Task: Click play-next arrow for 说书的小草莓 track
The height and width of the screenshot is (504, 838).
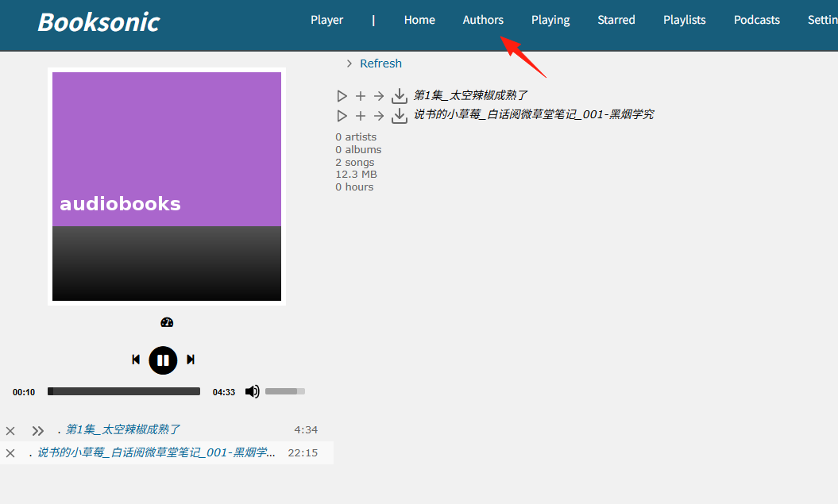Action: 379,116
